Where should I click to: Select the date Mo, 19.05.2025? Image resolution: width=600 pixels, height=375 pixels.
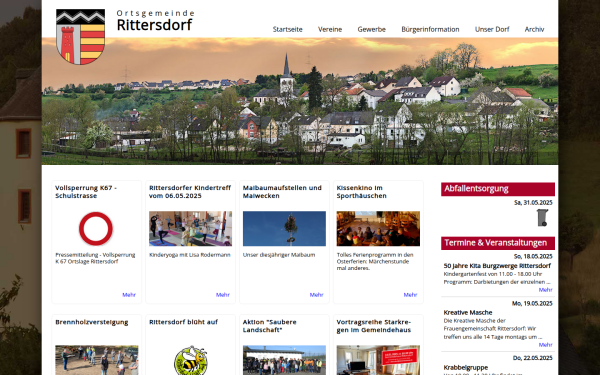pyautogui.click(x=532, y=303)
